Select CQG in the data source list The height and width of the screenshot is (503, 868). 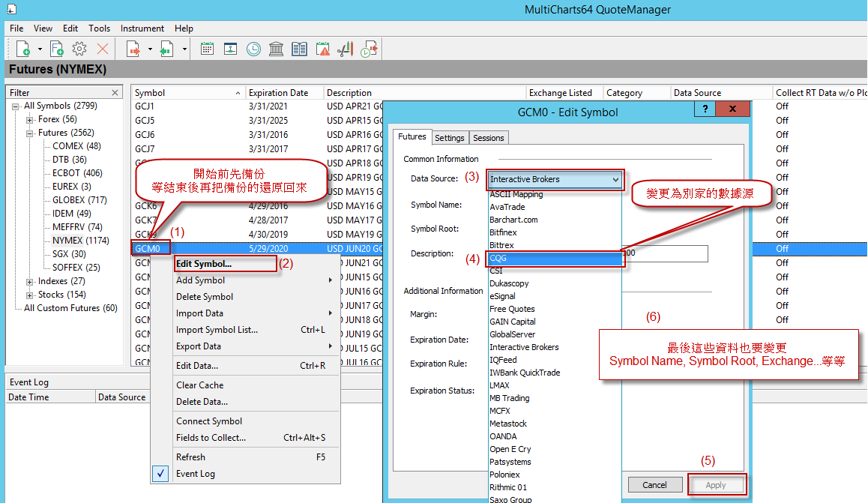coord(555,259)
